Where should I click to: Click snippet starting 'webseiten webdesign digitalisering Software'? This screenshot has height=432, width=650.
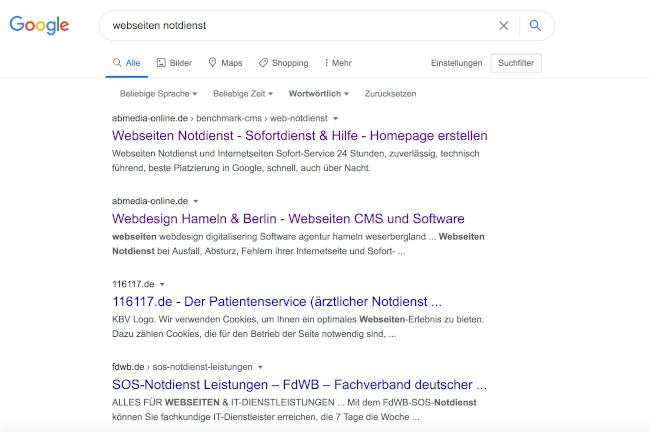(x=298, y=244)
